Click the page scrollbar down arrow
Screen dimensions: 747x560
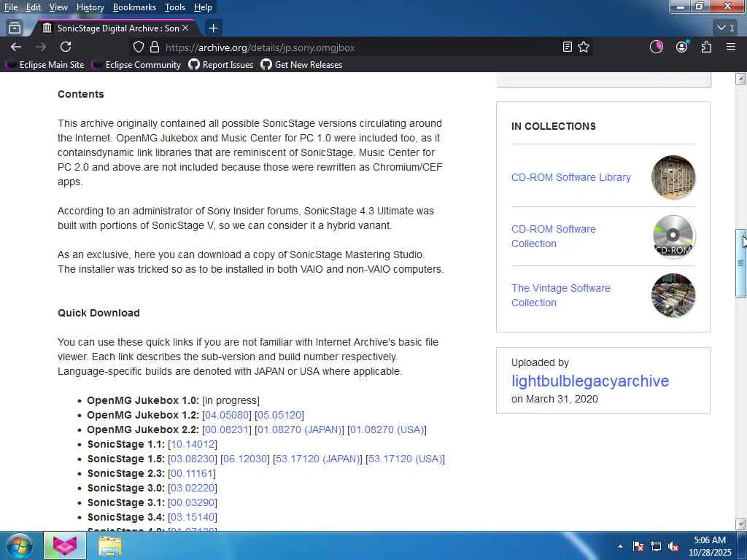click(741, 524)
